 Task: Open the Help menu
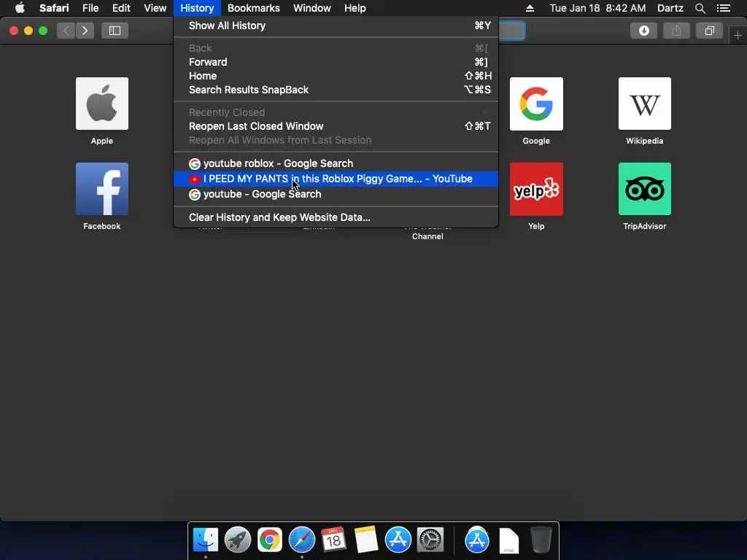355,8
